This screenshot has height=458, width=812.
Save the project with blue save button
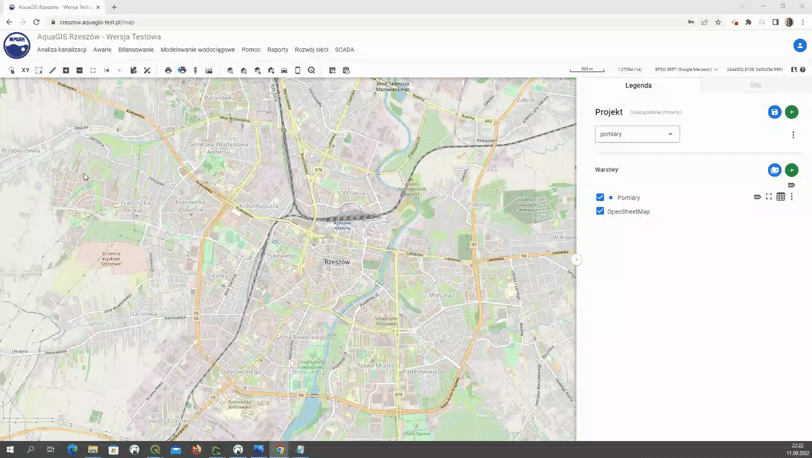pyautogui.click(x=774, y=112)
